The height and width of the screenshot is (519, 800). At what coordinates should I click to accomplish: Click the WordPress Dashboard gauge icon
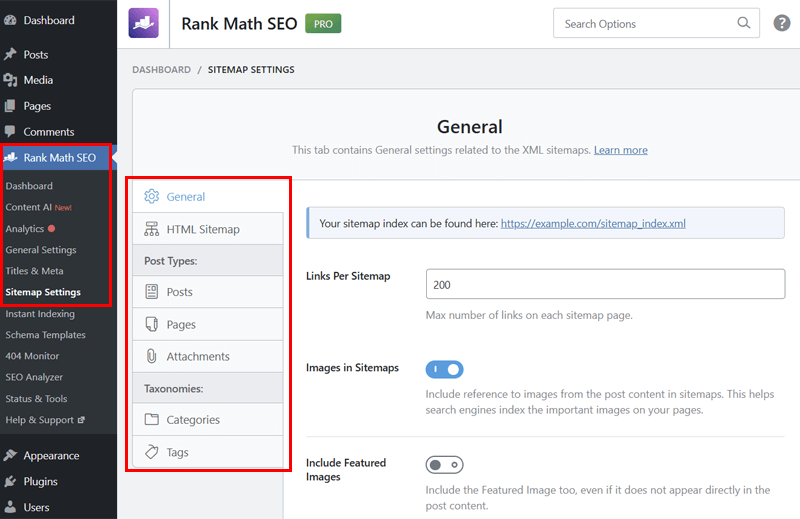(x=10, y=20)
